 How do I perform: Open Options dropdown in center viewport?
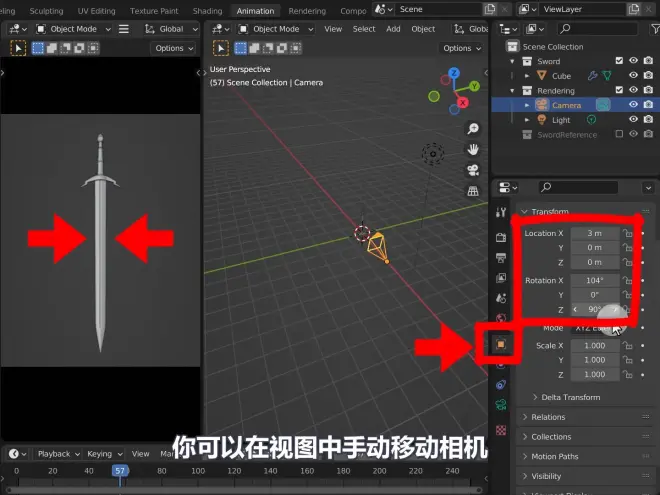point(462,48)
